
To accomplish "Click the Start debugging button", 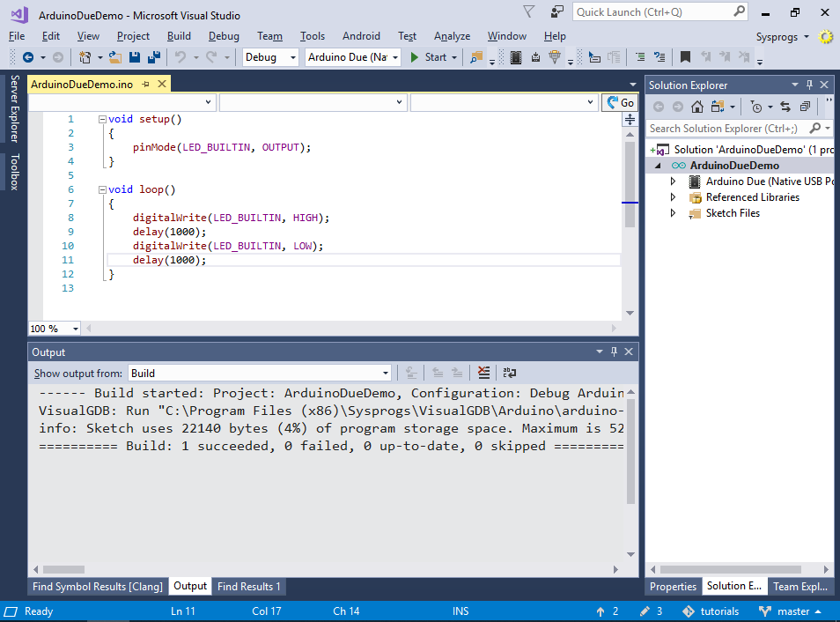I will (x=428, y=57).
